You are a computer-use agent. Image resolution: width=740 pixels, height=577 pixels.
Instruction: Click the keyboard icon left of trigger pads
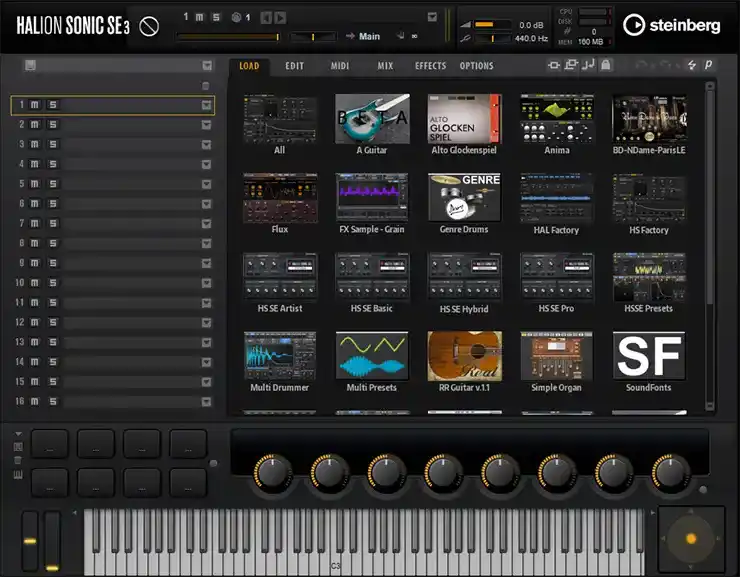18,475
